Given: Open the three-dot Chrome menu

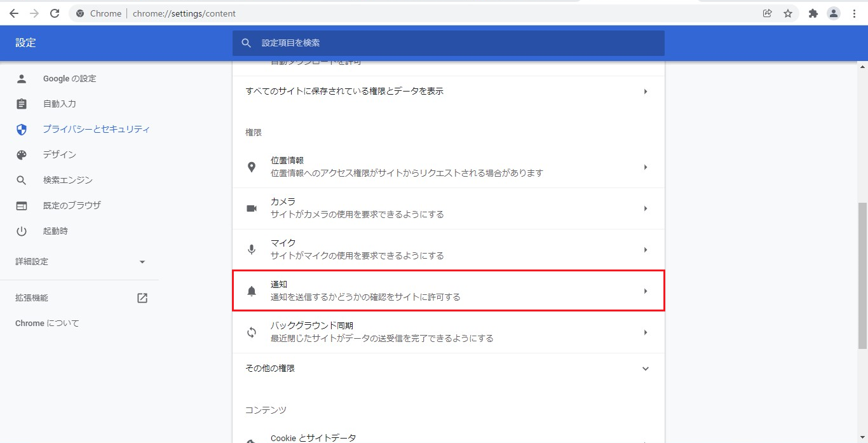Looking at the screenshot, I should [854, 13].
